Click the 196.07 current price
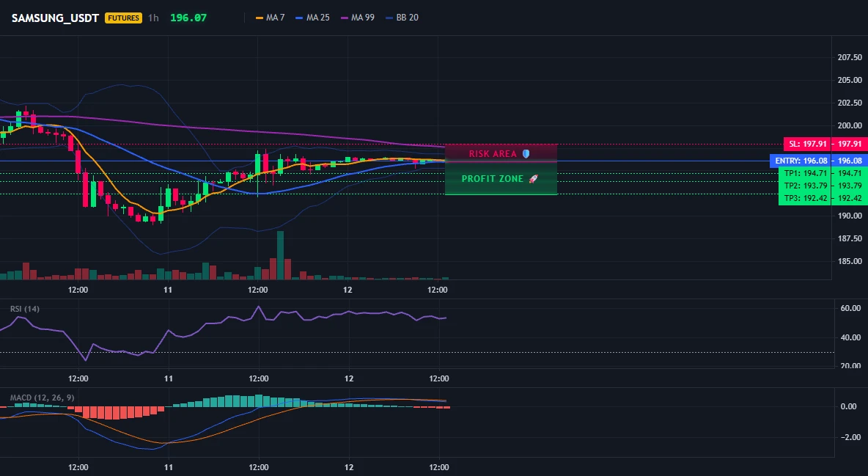Viewport: 868px width, 476px height. click(x=188, y=18)
